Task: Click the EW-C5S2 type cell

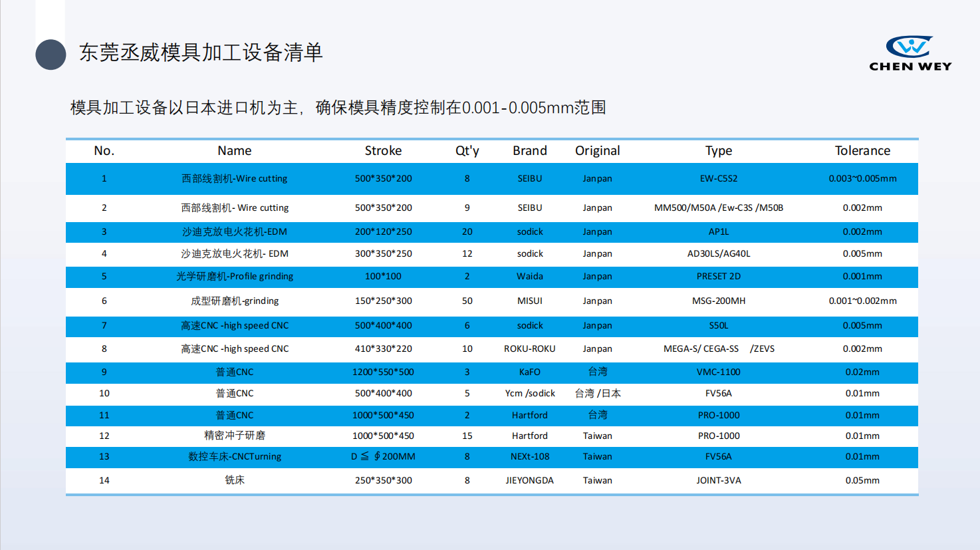Action: (719, 179)
